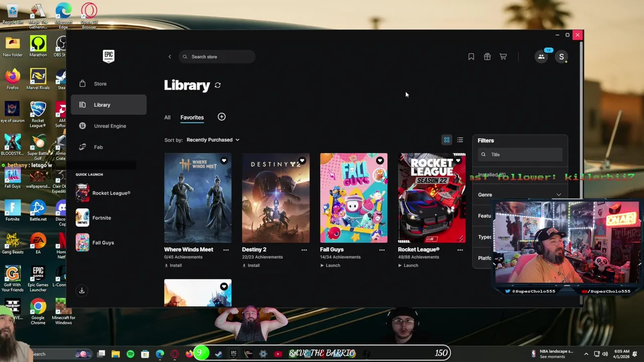
Task: Open Fab in the sidebar
Action: [x=109, y=147]
